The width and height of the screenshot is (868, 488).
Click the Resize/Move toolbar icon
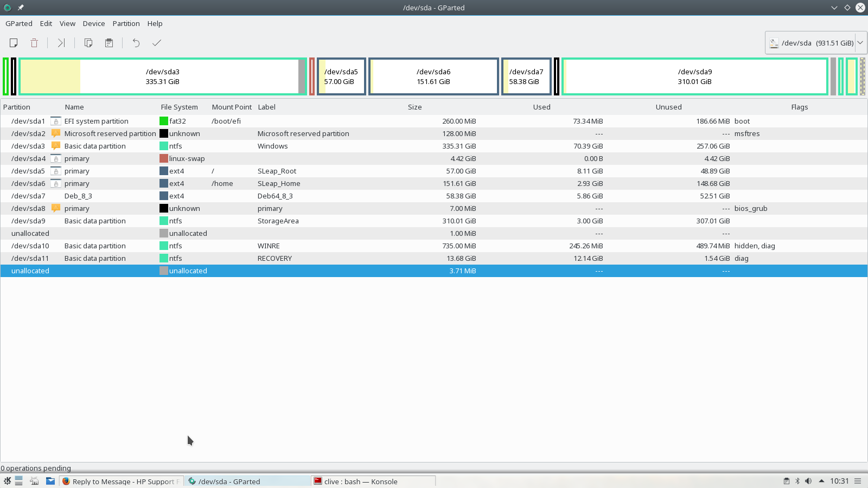61,43
